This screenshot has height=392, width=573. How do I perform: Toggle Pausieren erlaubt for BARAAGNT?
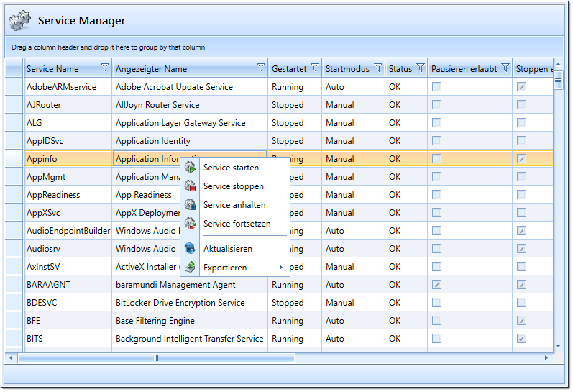[x=436, y=285]
